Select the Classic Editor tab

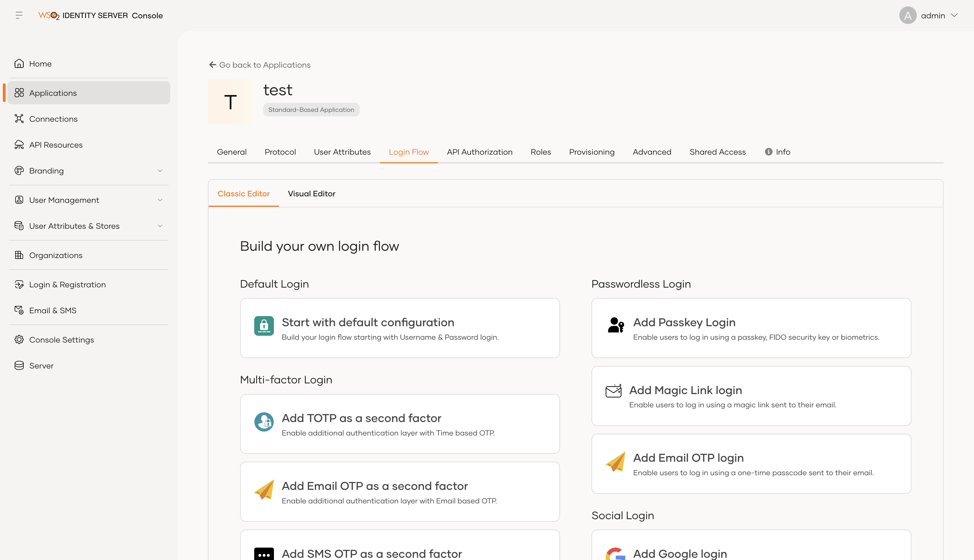pyautogui.click(x=243, y=194)
